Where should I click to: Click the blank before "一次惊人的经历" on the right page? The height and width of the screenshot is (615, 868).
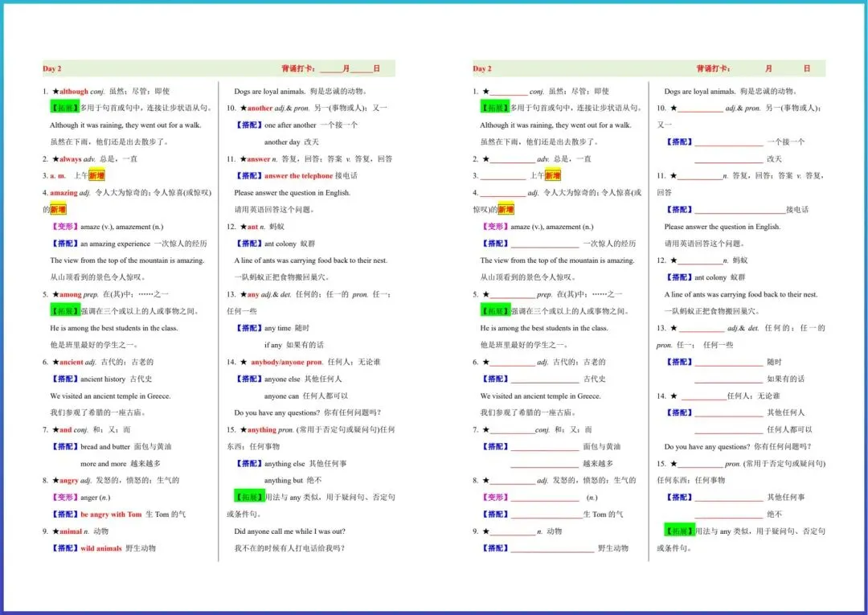tap(545, 245)
